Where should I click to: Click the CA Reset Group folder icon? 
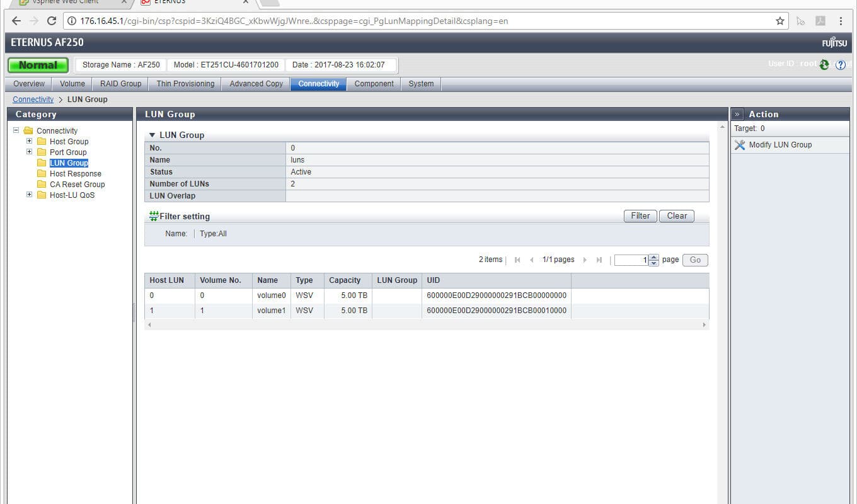42,185
